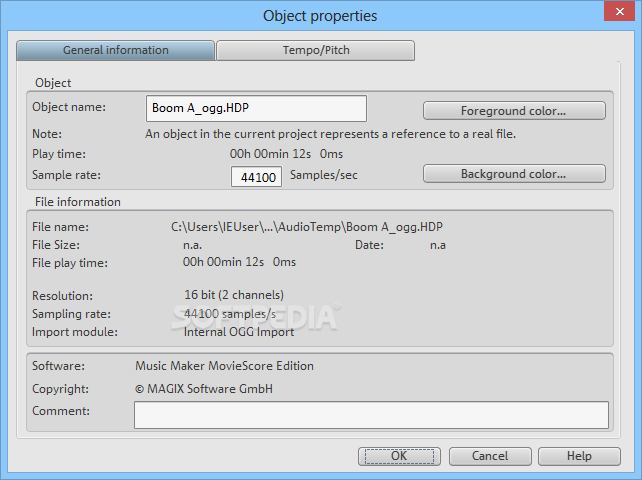Select the file path ending Boom A_ogg.HDP
This screenshot has height=480, width=642.
point(307,227)
